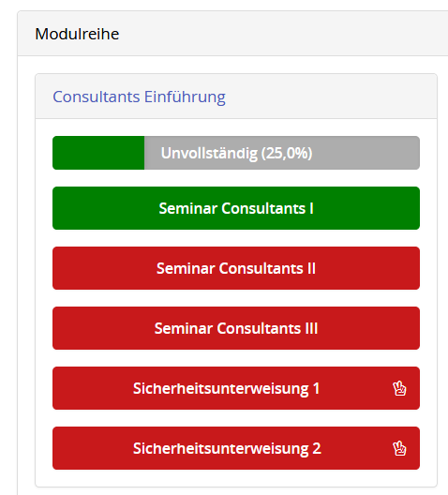Select the only green completed module button

[236, 208]
